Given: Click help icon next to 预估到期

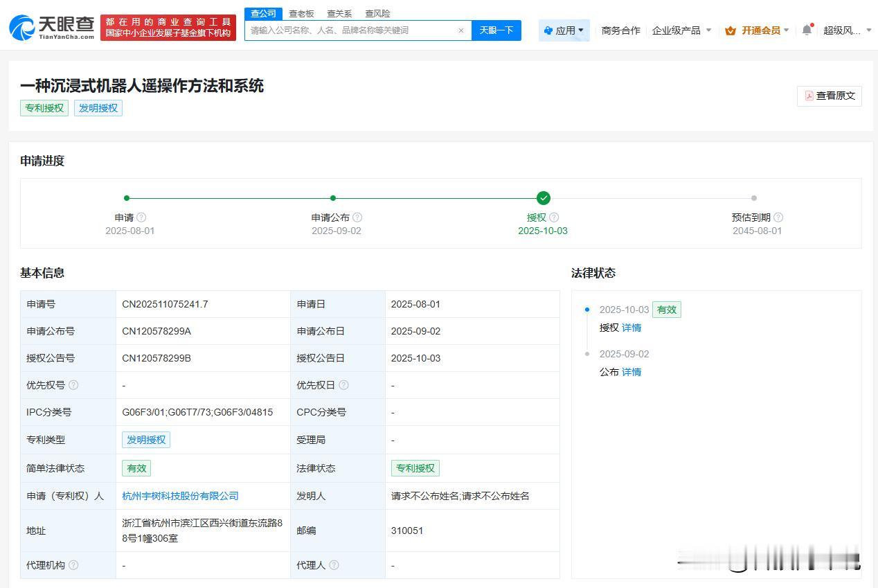Looking at the screenshot, I should [x=778, y=217].
